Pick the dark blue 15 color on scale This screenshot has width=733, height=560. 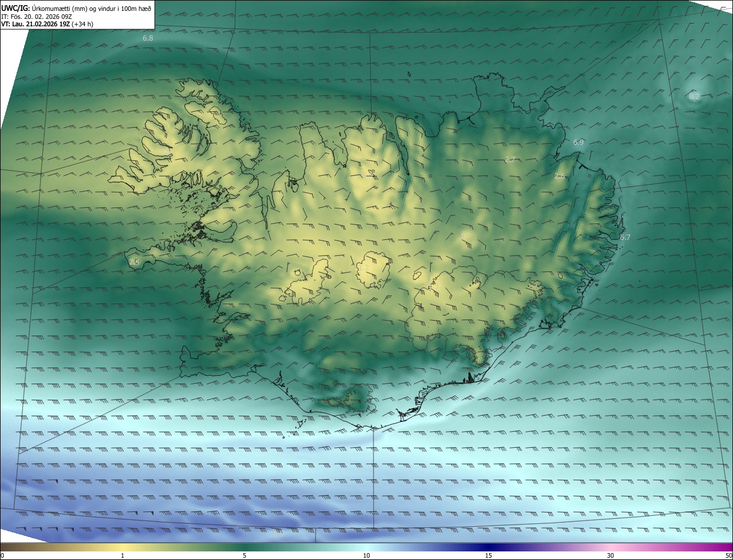488,547
